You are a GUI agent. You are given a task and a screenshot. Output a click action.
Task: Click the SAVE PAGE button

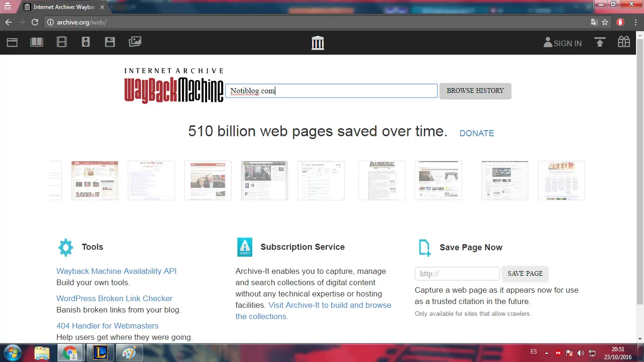point(525,274)
